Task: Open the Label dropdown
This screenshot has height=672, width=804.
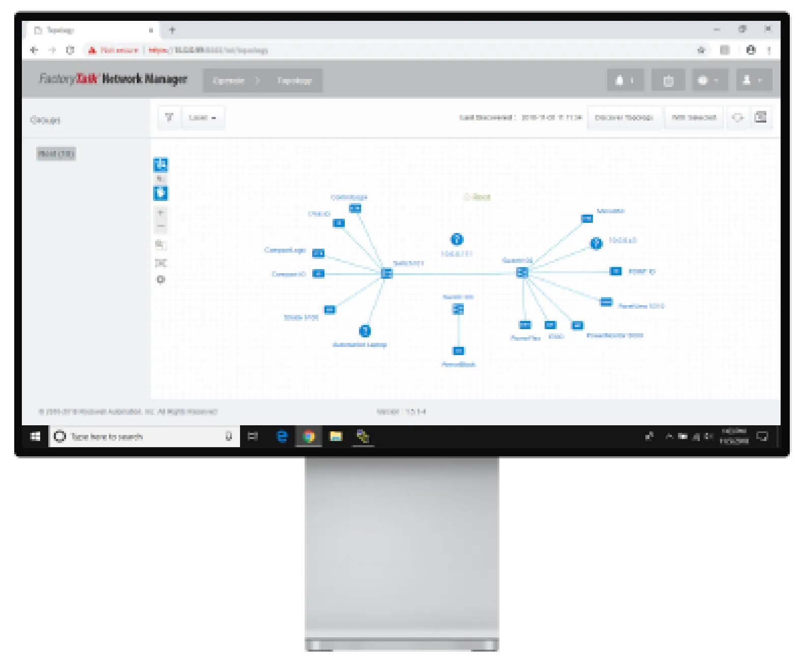Action: click(202, 118)
